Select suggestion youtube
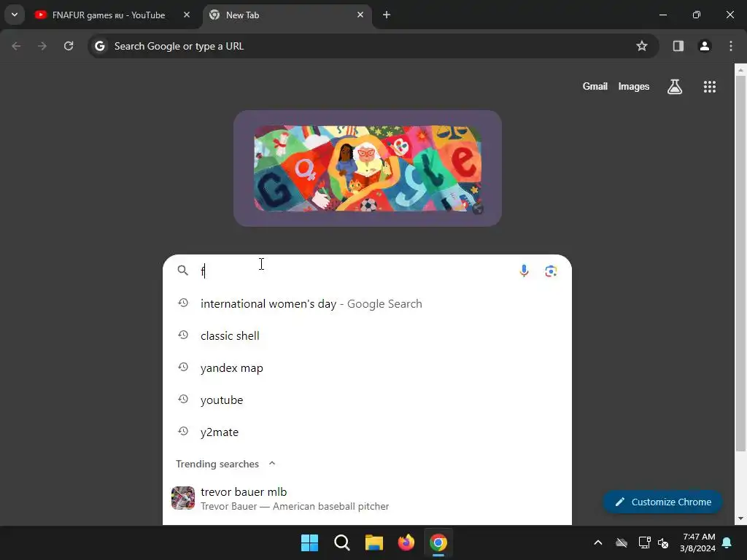The image size is (747, 560). coord(367,400)
